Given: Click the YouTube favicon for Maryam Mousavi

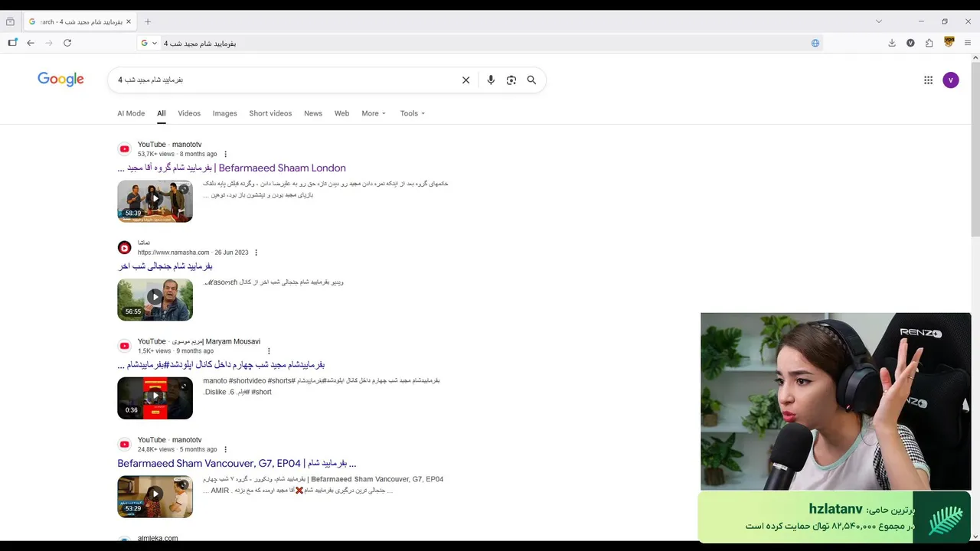Looking at the screenshot, I should point(125,346).
